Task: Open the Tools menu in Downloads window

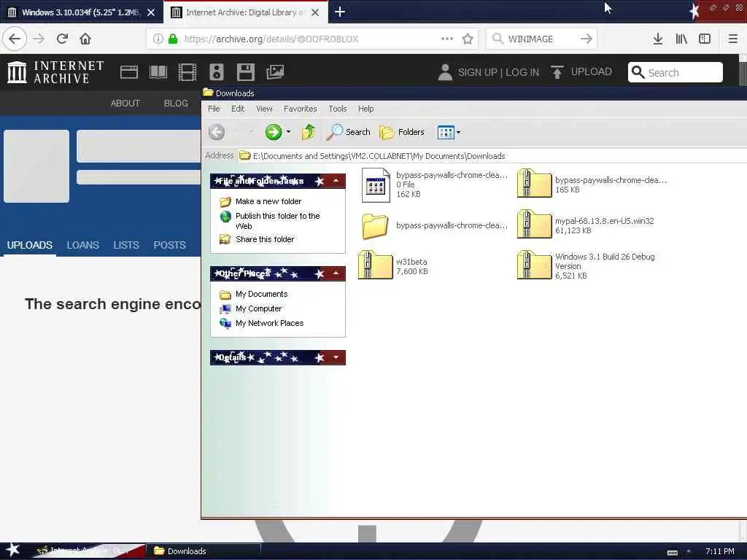Action: (x=338, y=109)
